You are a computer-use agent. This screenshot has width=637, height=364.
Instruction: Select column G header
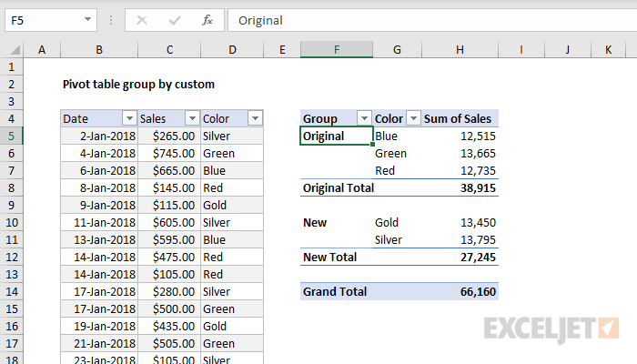click(x=397, y=49)
